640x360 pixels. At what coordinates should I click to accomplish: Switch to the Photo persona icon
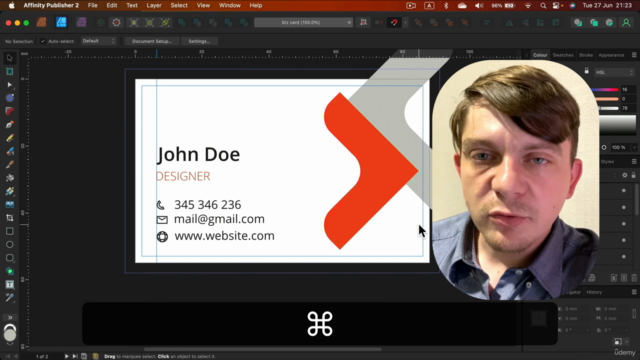coord(81,22)
